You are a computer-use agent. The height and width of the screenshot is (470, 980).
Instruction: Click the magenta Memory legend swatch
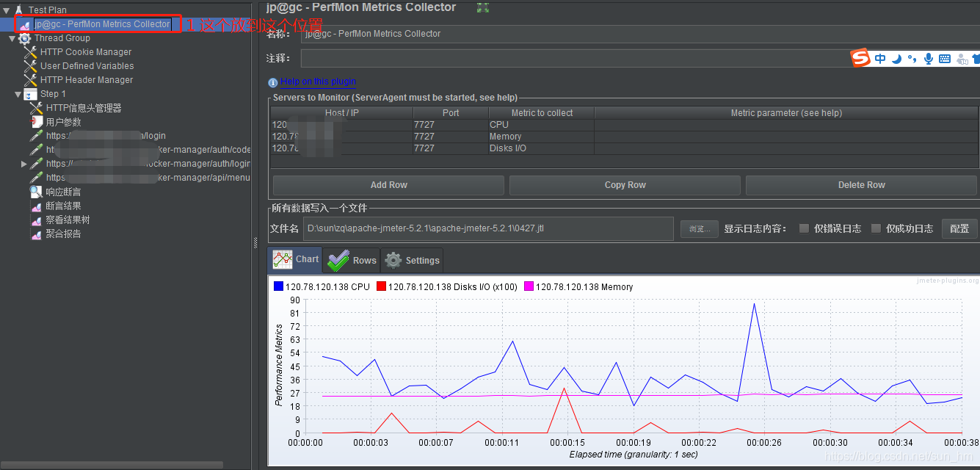pyautogui.click(x=529, y=286)
